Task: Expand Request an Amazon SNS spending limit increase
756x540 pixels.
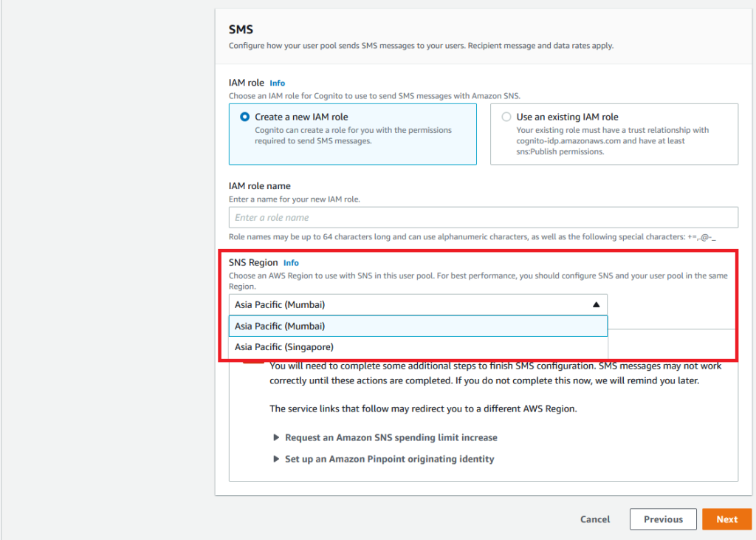Action: 391,437
